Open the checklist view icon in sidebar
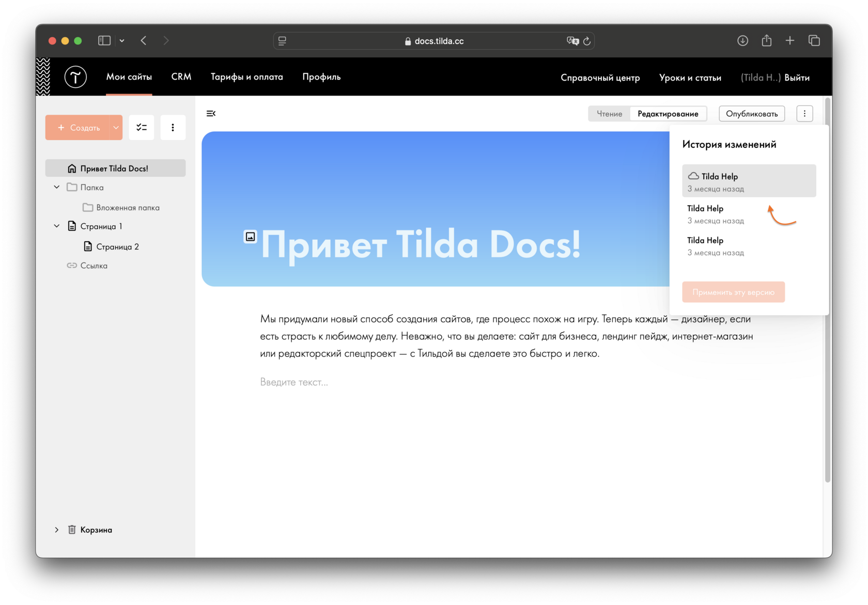The width and height of the screenshot is (868, 605). coord(142,128)
